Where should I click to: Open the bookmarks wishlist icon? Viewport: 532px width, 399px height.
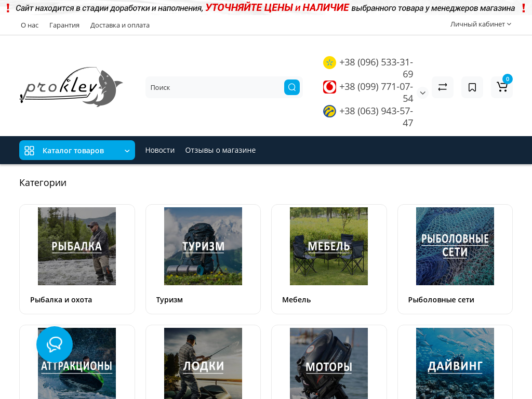coord(472,87)
